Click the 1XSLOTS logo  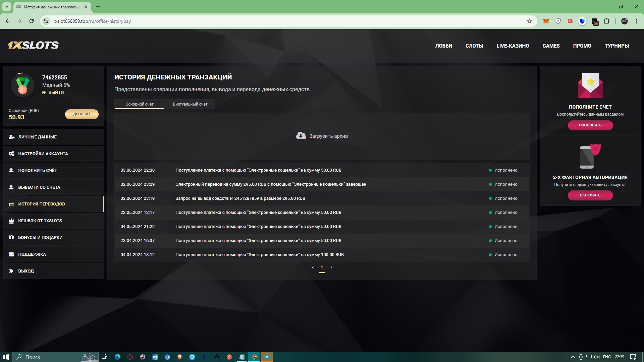click(33, 45)
